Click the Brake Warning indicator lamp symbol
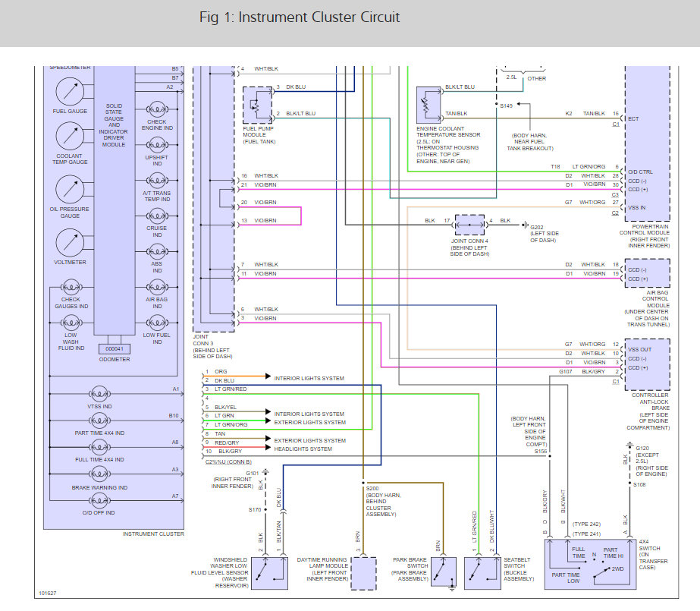The image size is (700, 611). point(99,474)
